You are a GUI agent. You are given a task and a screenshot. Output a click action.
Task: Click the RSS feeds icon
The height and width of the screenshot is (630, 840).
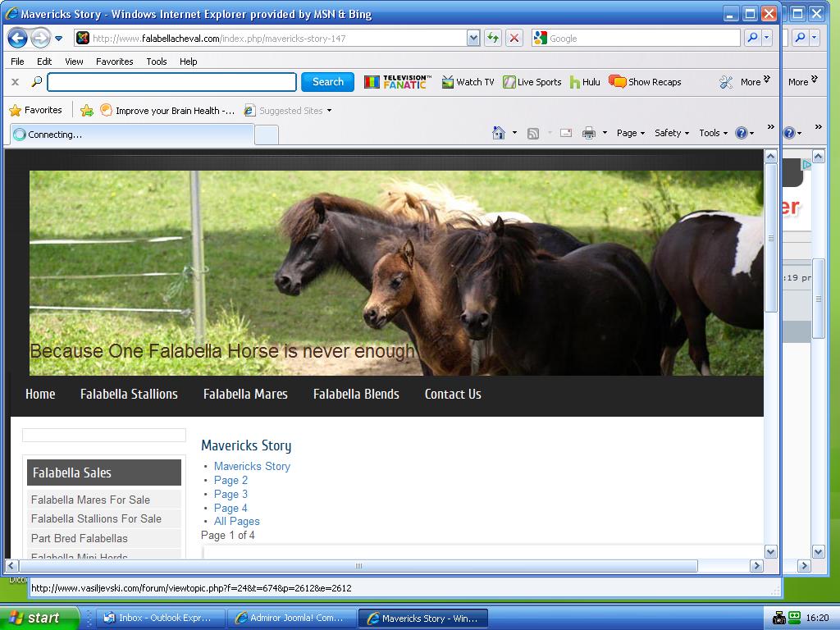tap(533, 134)
